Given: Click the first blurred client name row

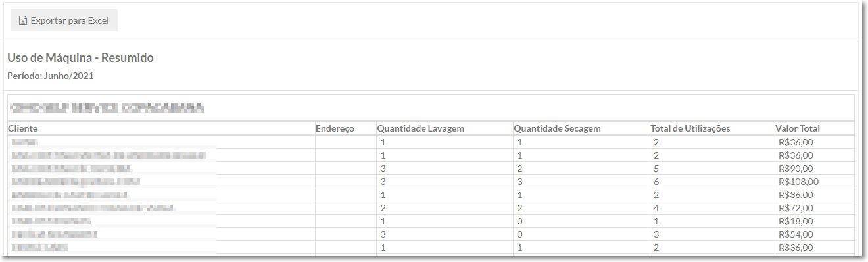Looking at the screenshot, I should [161, 142].
